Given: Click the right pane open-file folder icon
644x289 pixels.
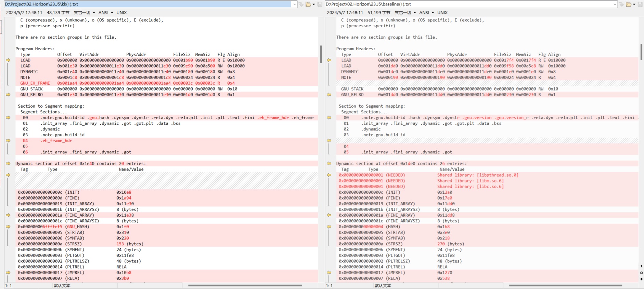Looking at the screenshot, I should [x=629, y=4].
